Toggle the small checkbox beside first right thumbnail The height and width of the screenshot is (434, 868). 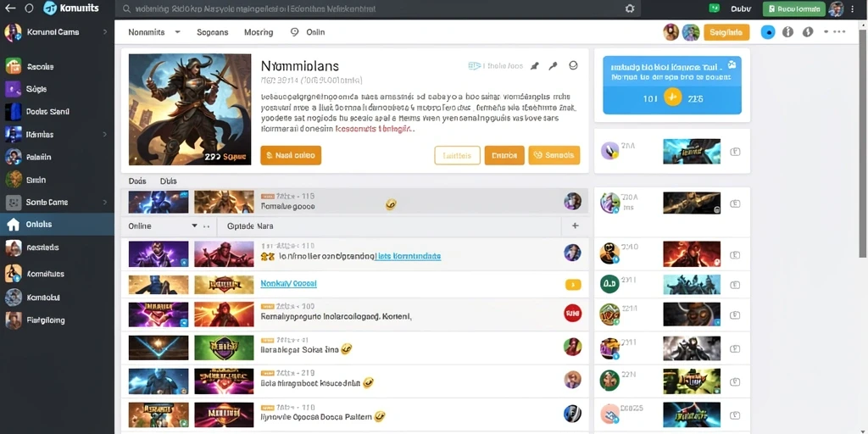click(735, 151)
